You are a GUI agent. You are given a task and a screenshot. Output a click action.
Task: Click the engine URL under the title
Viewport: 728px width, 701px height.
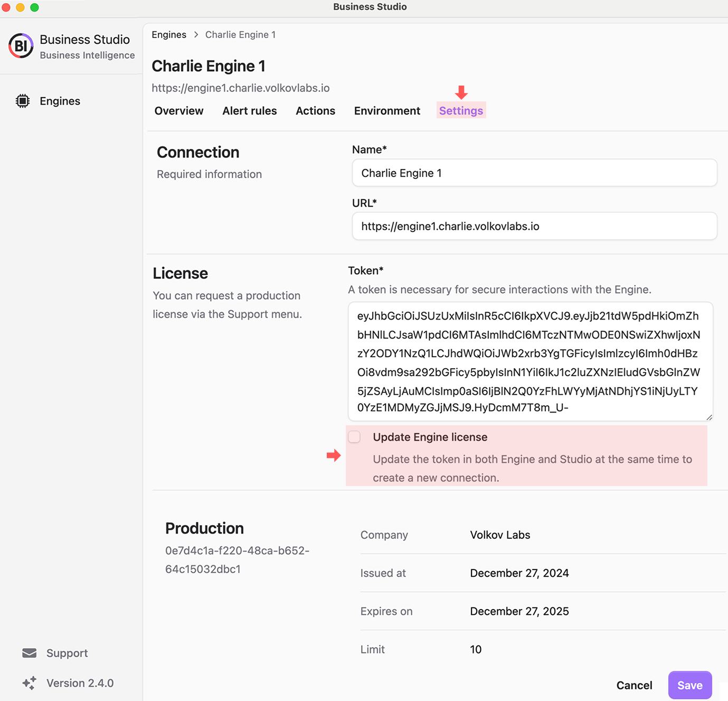[x=241, y=88]
